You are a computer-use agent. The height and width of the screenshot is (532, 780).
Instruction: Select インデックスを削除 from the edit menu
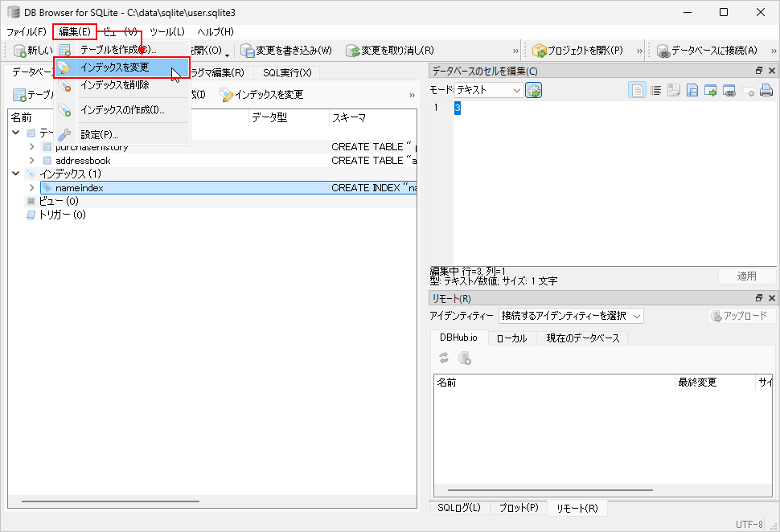point(115,84)
